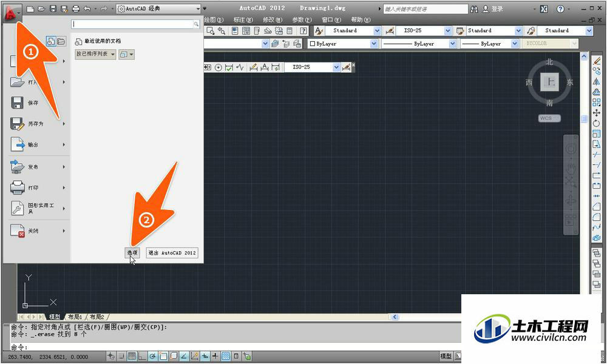Click the Undo arrow in quick access toolbar
607x364 pixels.
pos(87,8)
